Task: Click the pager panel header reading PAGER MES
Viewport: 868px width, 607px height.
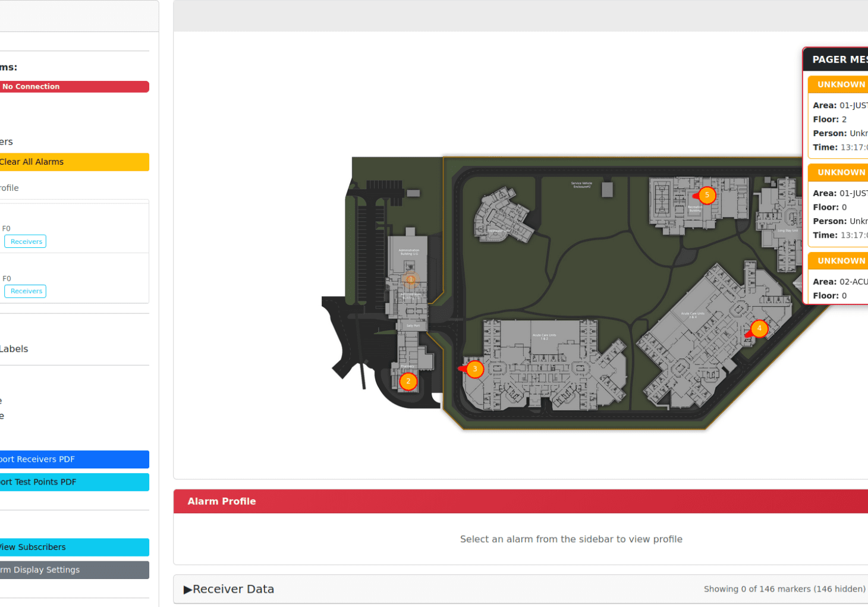Action: 836,59
